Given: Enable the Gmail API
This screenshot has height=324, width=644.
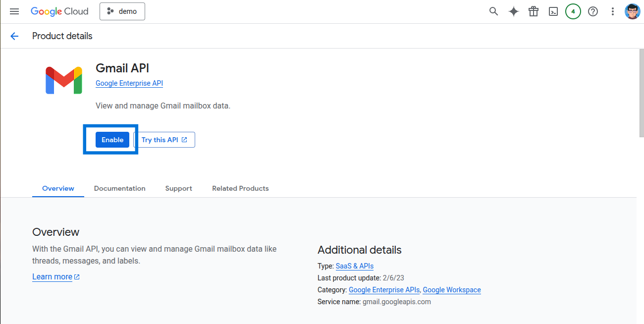Looking at the screenshot, I should point(112,140).
